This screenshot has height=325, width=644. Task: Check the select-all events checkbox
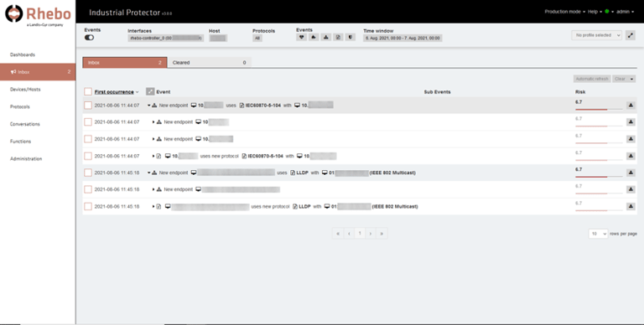coord(88,91)
